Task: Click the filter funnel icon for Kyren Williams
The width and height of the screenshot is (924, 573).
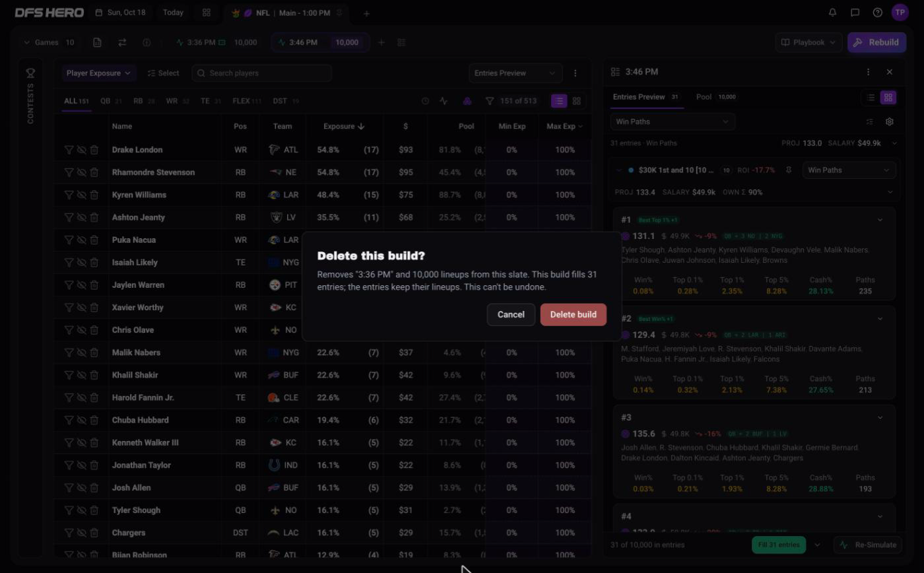Action: click(x=69, y=195)
